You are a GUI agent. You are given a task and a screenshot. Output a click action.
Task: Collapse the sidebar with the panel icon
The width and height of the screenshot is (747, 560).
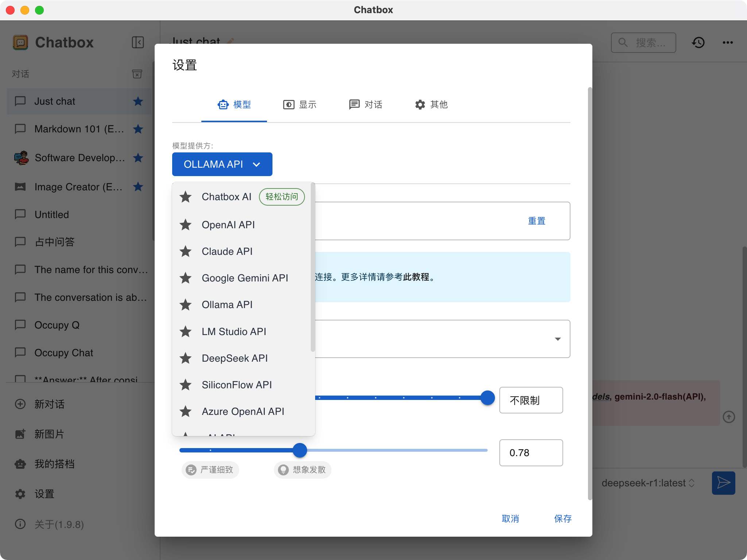(x=138, y=42)
